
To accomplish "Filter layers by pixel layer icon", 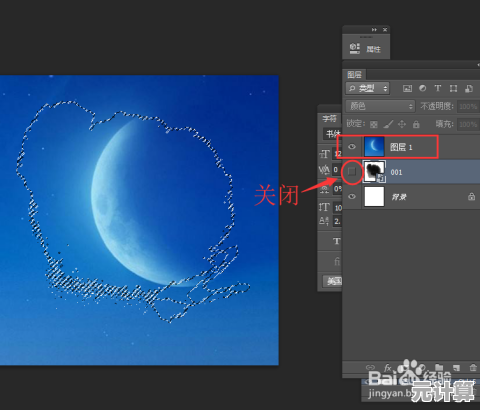I will (x=407, y=88).
